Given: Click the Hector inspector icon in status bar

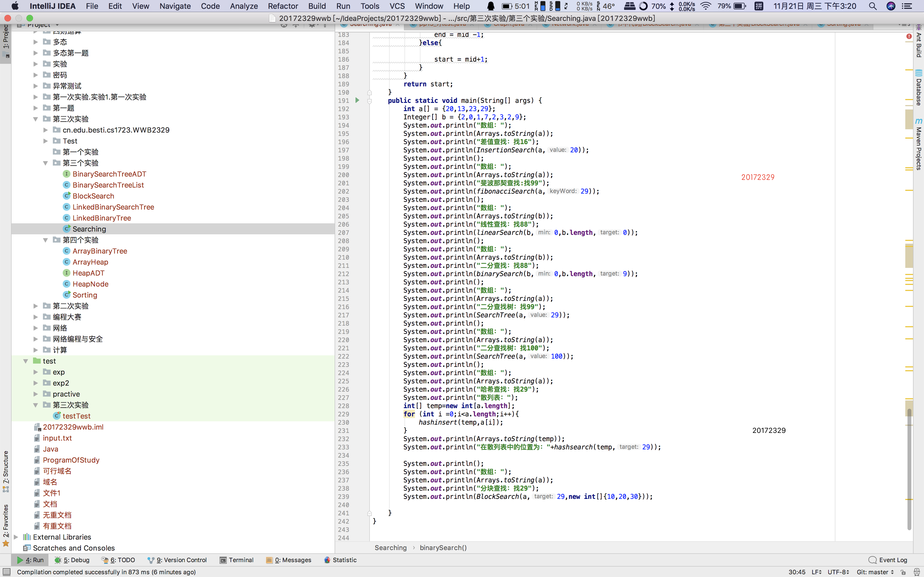Looking at the screenshot, I should pyautogui.click(x=916, y=572).
